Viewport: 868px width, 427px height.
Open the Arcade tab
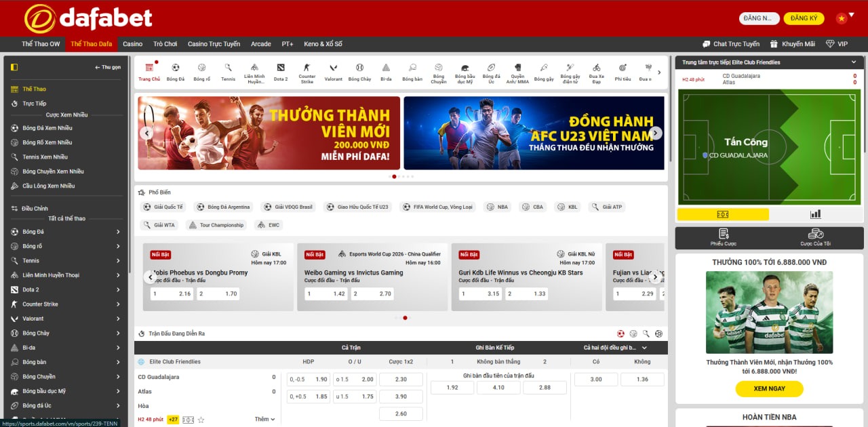pyautogui.click(x=261, y=44)
